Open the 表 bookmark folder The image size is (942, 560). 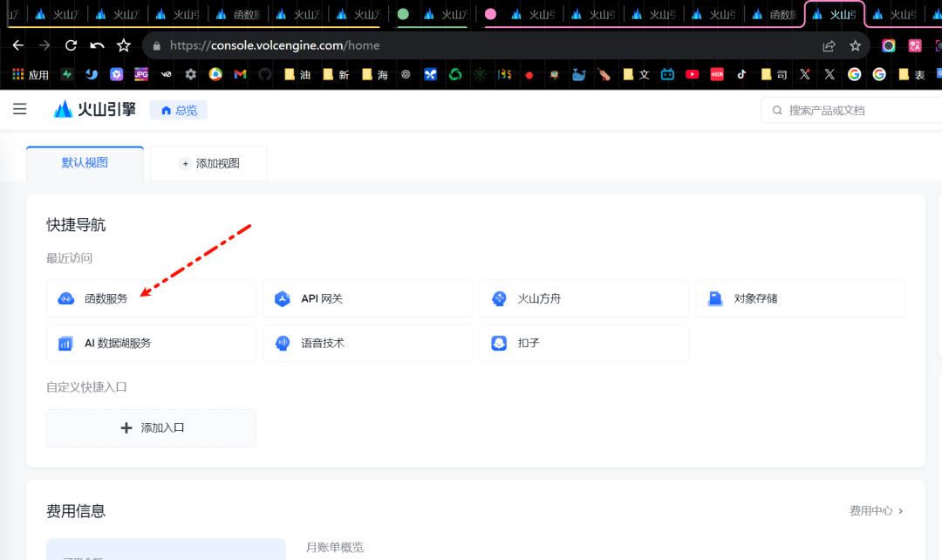pyautogui.click(x=911, y=74)
